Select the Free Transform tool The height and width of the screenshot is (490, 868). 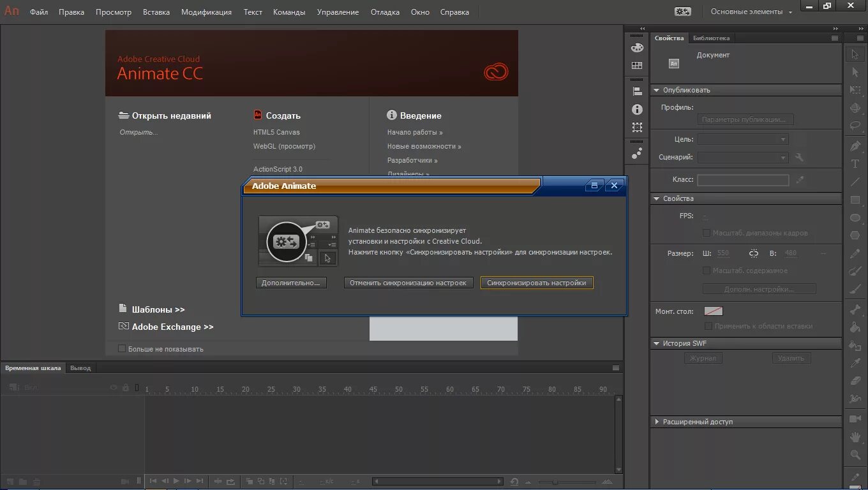point(855,91)
